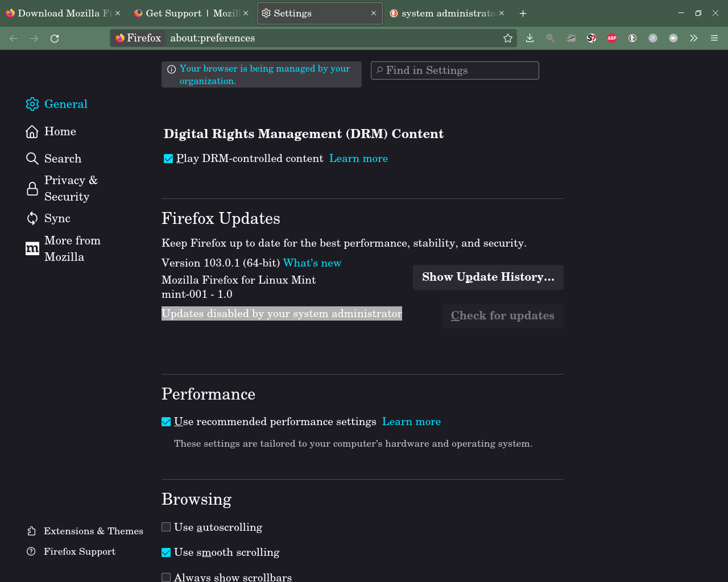Click Check for updates button
This screenshot has width=728, height=582.
click(x=503, y=316)
